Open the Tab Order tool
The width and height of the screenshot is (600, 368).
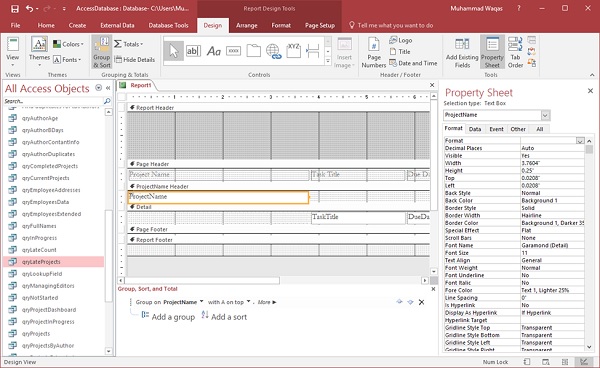coord(515,53)
